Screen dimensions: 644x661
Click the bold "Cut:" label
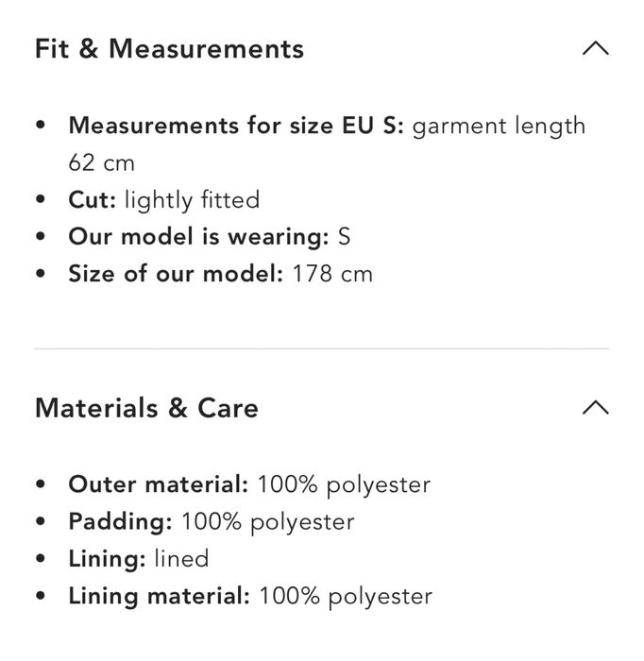coord(93,200)
